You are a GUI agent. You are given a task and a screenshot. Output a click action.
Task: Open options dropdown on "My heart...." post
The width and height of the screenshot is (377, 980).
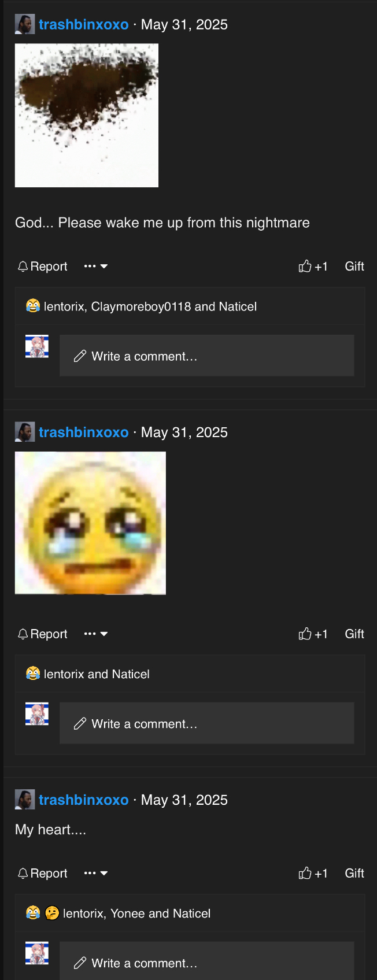click(96, 874)
